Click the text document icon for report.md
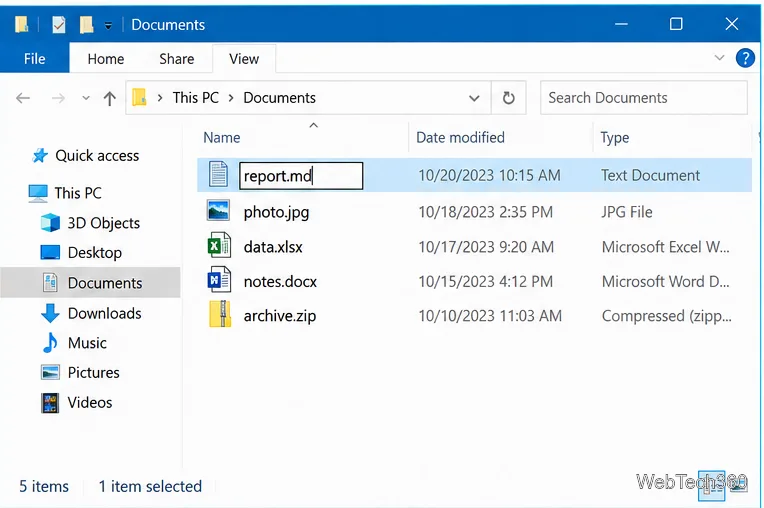The width and height of the screenshot is (764, 508). 218,174
